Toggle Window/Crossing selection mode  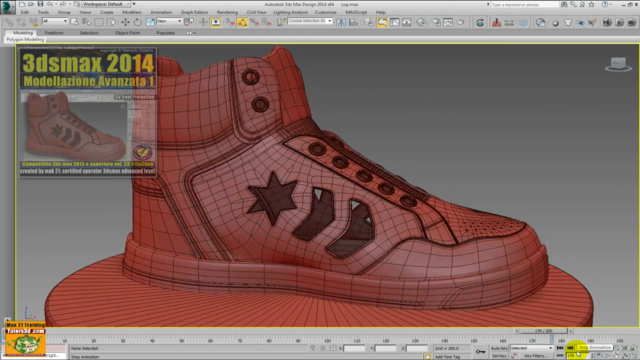pos(111,22)
